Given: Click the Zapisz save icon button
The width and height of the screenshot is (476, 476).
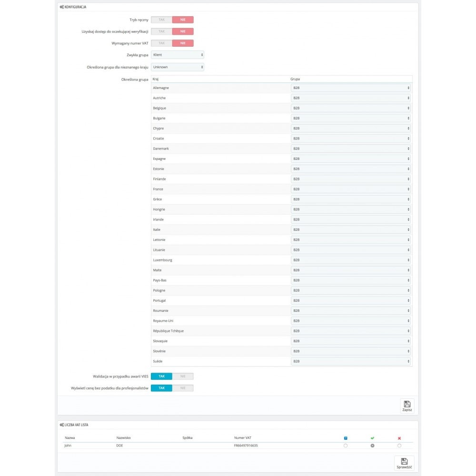Looking at the screenshot, I should click(407, 406).
